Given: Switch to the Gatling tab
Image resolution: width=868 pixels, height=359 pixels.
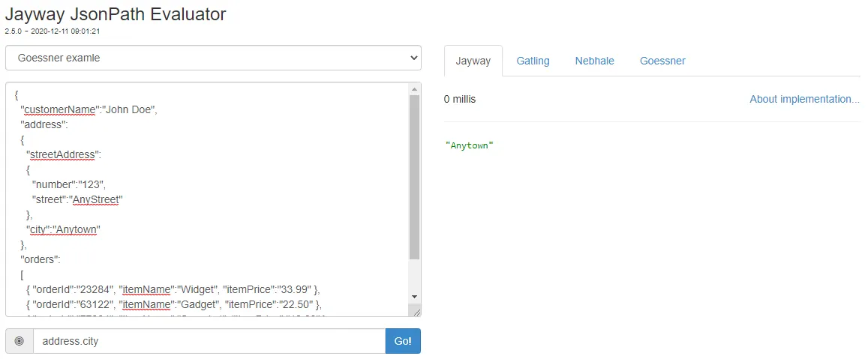Looking at the screenshot, I should point(533,61).
